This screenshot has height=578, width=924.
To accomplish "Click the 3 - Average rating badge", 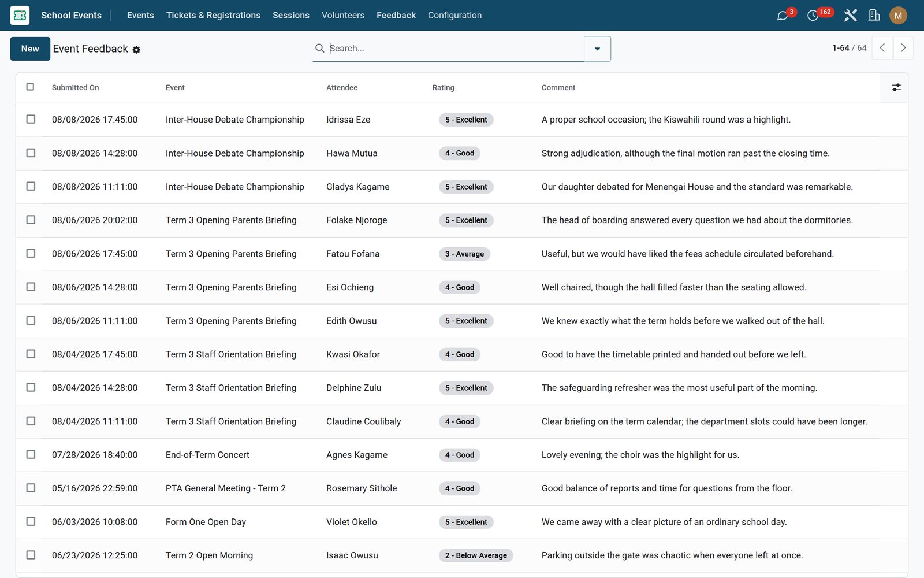I will [464, 254].
